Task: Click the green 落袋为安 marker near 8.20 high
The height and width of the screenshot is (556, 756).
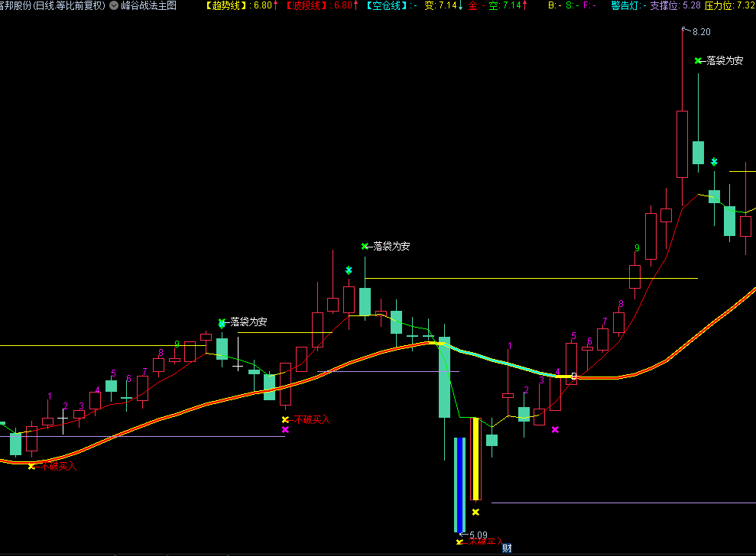Action: click(719, 60)
